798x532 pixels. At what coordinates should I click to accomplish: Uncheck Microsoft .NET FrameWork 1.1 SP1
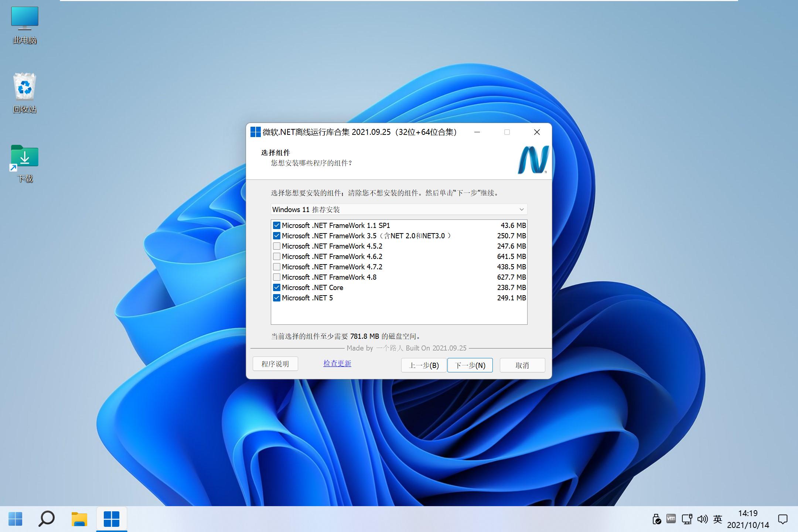click(277, 225)
